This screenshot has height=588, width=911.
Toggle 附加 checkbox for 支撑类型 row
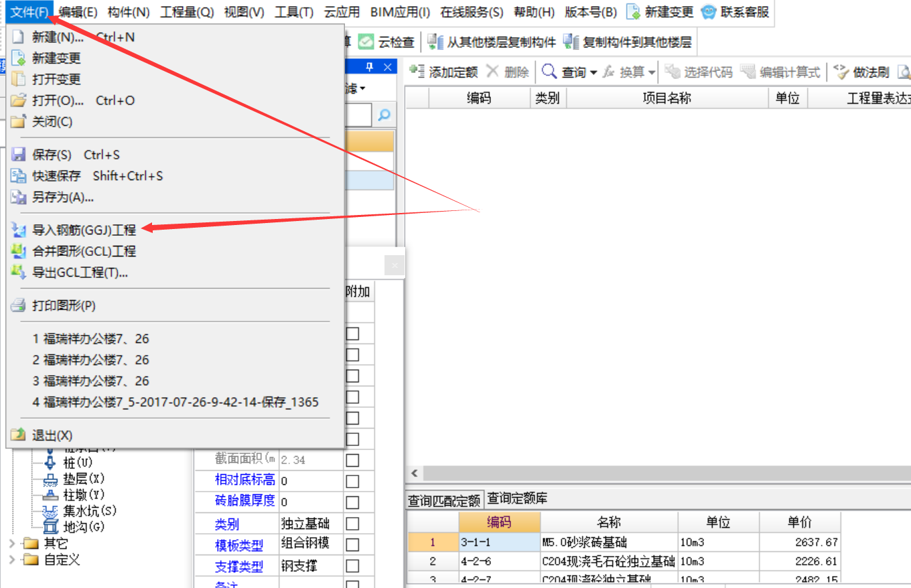point(352,566)
